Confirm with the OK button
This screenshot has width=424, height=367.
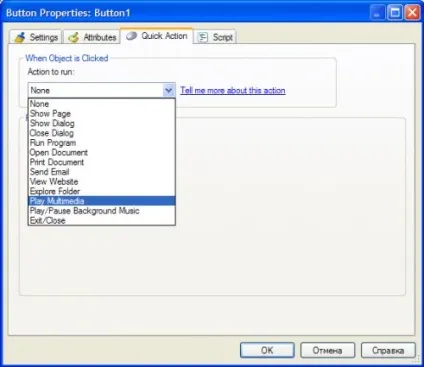(267, 350)
